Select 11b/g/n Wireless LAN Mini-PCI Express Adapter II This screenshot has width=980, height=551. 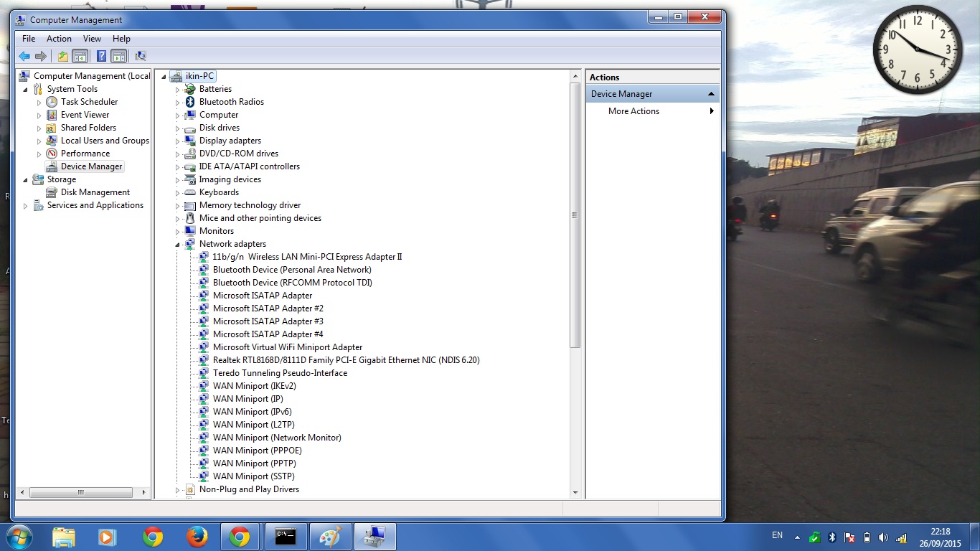click(307, 257)
